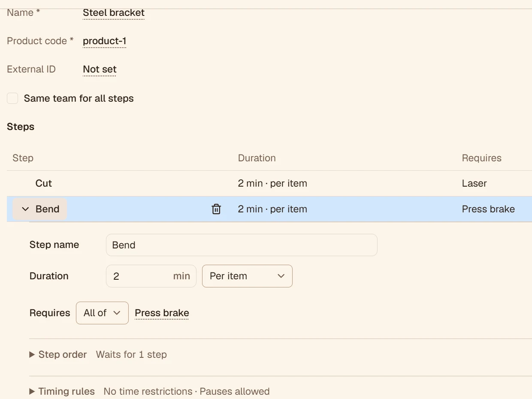
Task: Click the 'Waits for 1 step' summary
Action: 131,355
